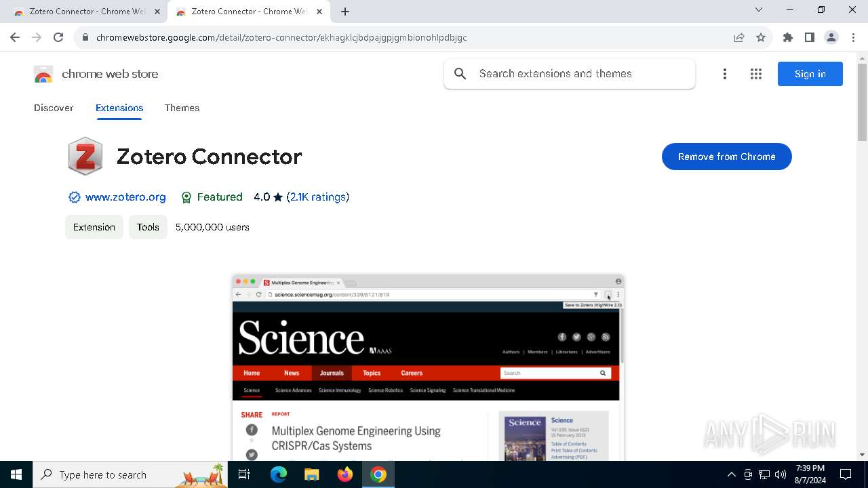Switch to the first Zotero Connector browser tab
The height and width of the screenshot is (488, 868).
[87, 12]
